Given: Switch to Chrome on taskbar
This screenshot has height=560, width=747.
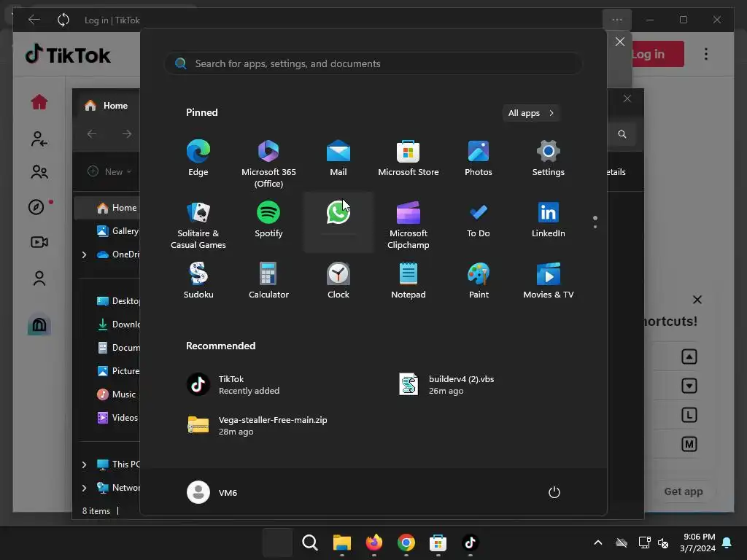Looking at the screenshot, I should pos(406,542).
